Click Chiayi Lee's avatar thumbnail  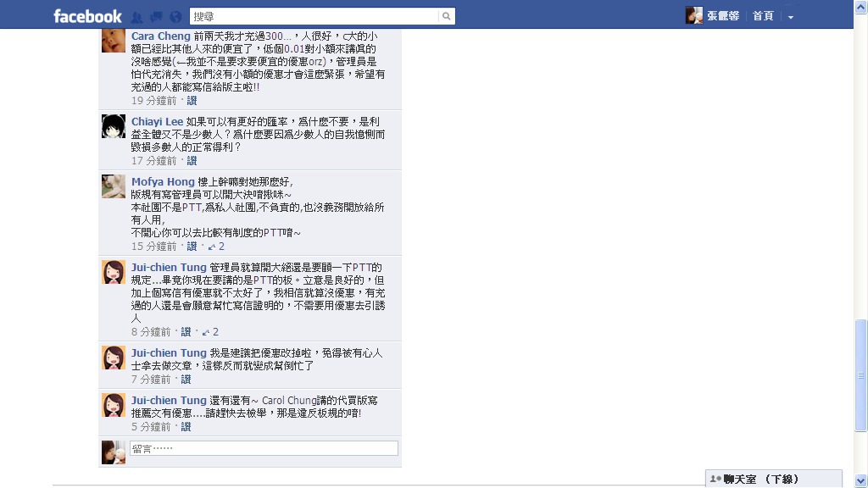114,126
